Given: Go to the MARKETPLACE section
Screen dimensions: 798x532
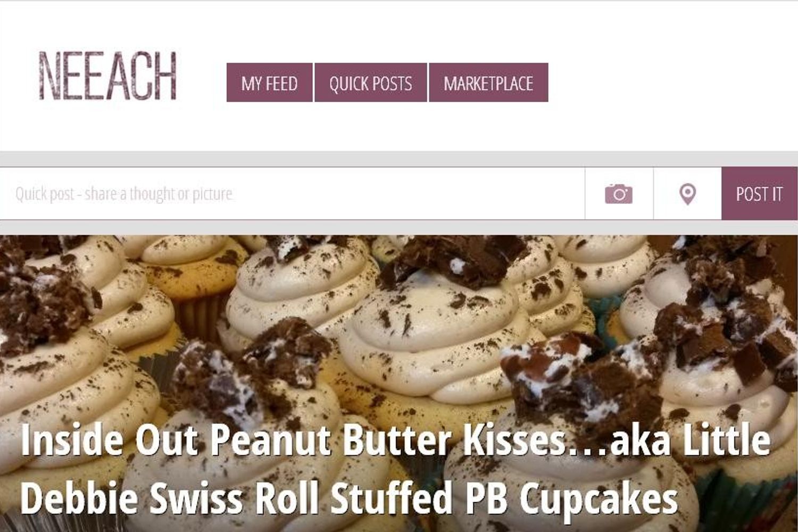Looking at the screenshot, I should click(488, 82).
